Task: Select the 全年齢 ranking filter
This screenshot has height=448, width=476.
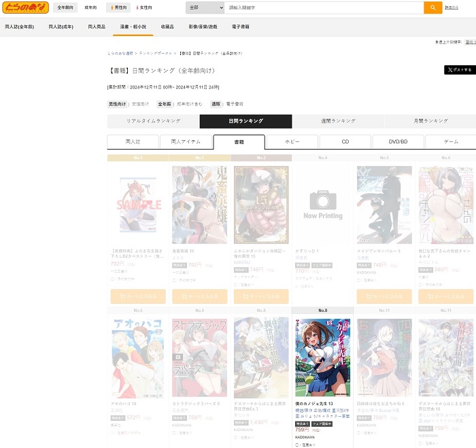Action: click(x=165, y=104)
